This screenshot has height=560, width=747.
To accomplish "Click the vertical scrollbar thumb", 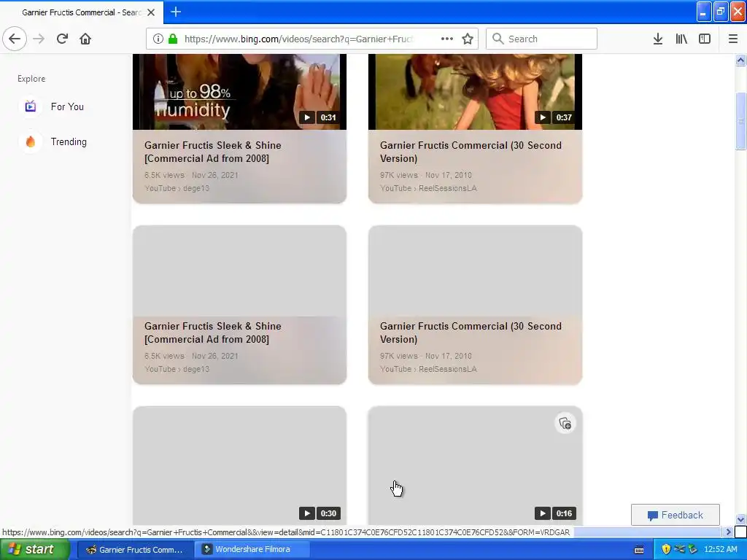I will 740,121.
